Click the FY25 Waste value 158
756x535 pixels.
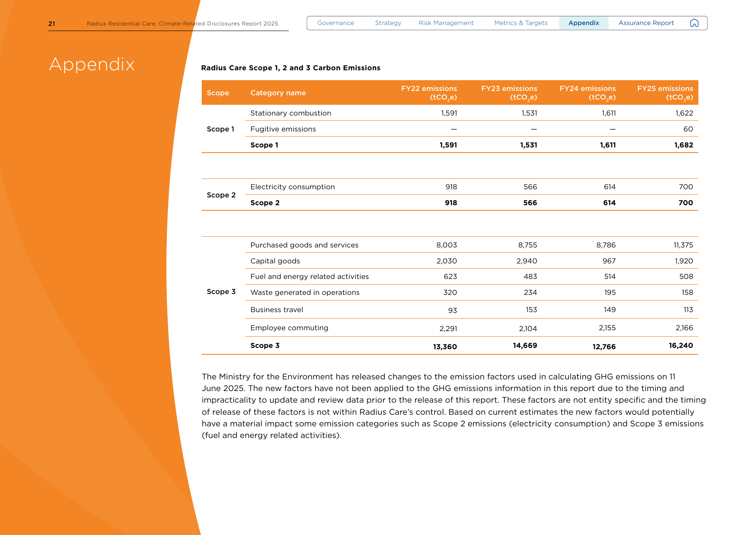click(x=687, y=292)
